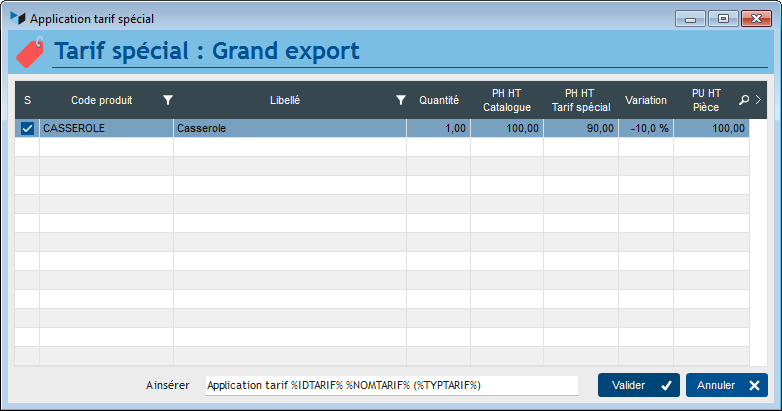Click the red price tag icon beside the title
Viewport: 782px width, 411px height.
(x=31, y=52)
